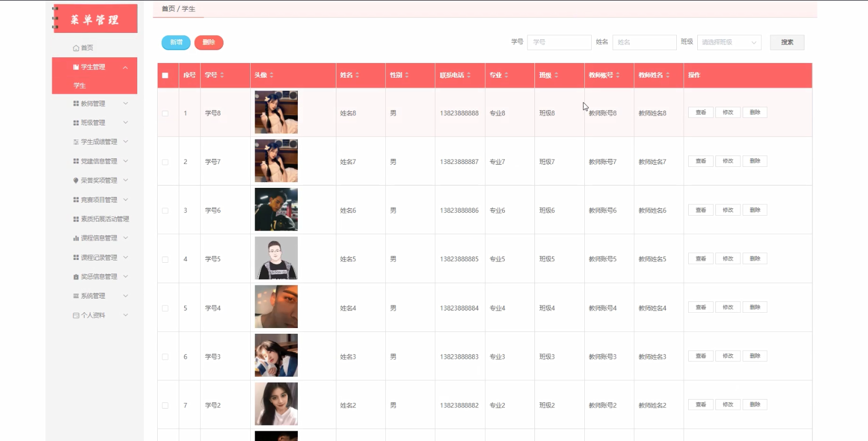The image size is (868, 441).
Task: Click the home icon beside 首页
Action: (76, 48)
